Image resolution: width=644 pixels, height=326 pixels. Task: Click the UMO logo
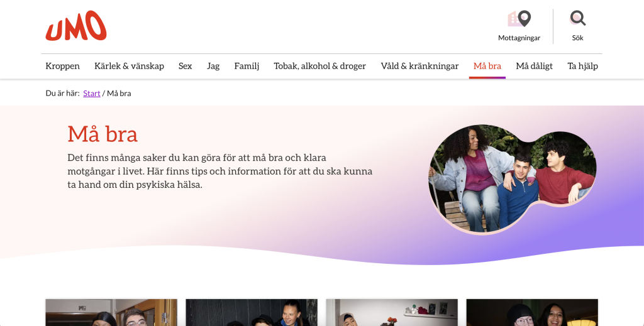click(x=76, y=26)
